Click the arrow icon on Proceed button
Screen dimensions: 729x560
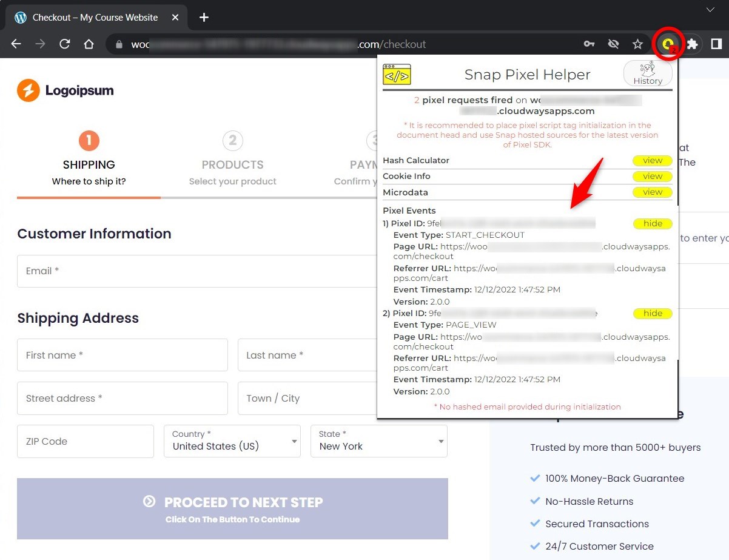tap(149, 501)
